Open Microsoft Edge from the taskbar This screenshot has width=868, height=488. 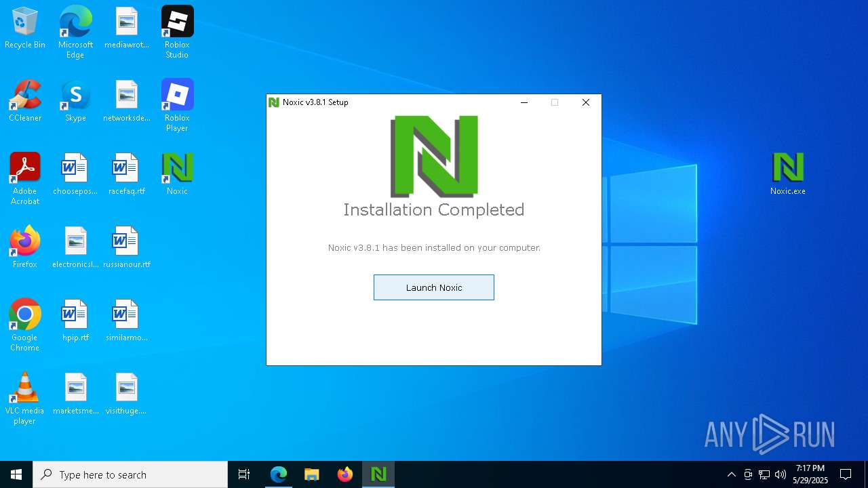(x=279, y=474)
